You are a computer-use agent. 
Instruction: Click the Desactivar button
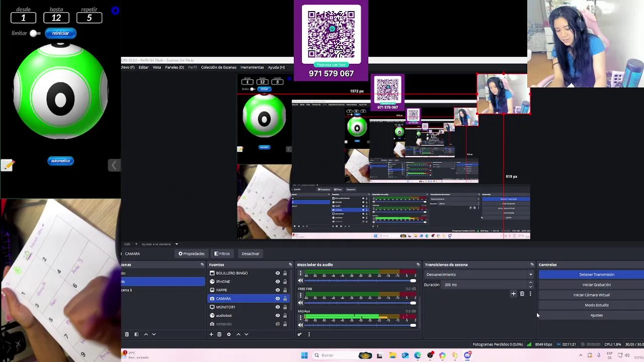(x=250, y=254)
